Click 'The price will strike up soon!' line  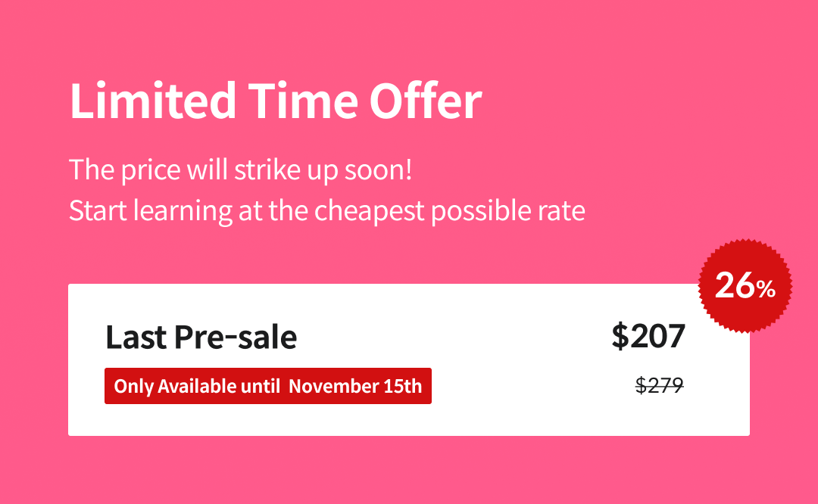pos(241,170)
